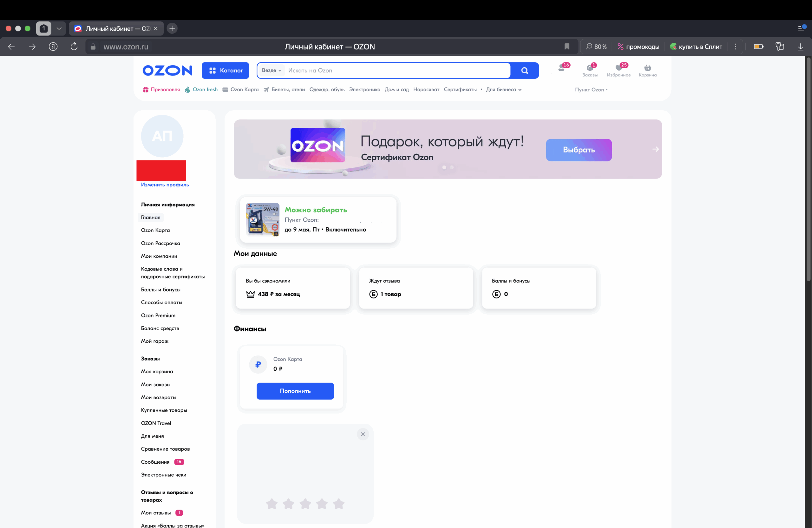This screenshot has width=812, height=528.
Task: Expand Для бизнеса dropdown
Action: click(x=504, y=90)
